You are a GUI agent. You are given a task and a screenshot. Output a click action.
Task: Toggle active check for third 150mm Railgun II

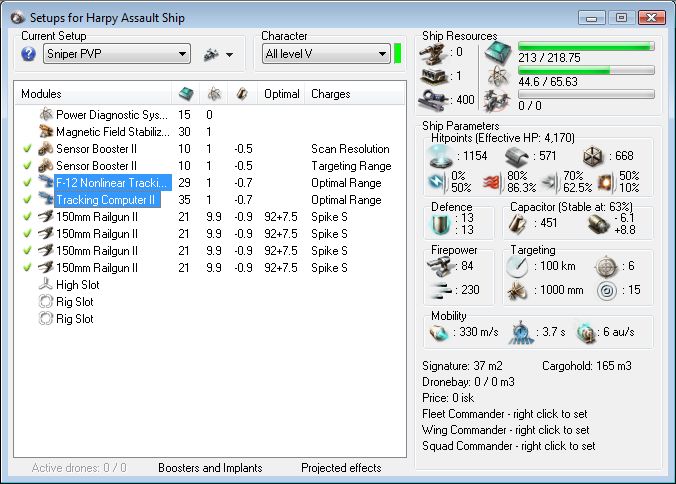click(x=27, y=250)
